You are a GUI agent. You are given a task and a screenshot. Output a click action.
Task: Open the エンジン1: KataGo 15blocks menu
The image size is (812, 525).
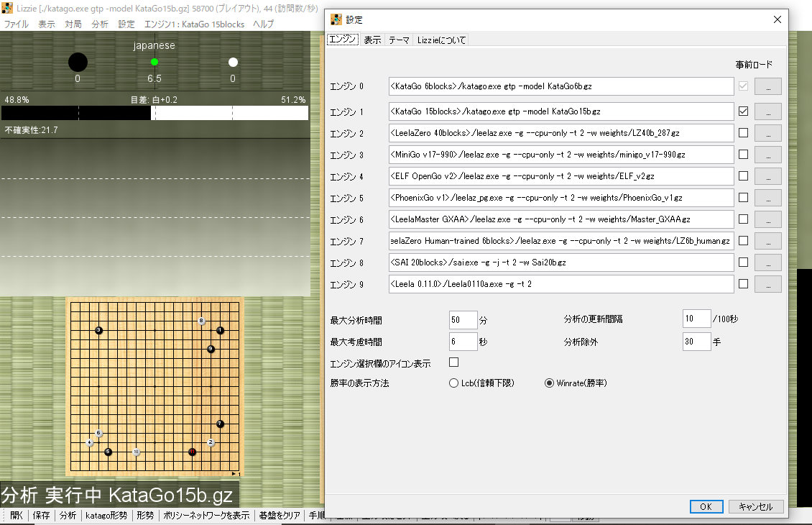(x=194, y=24)
